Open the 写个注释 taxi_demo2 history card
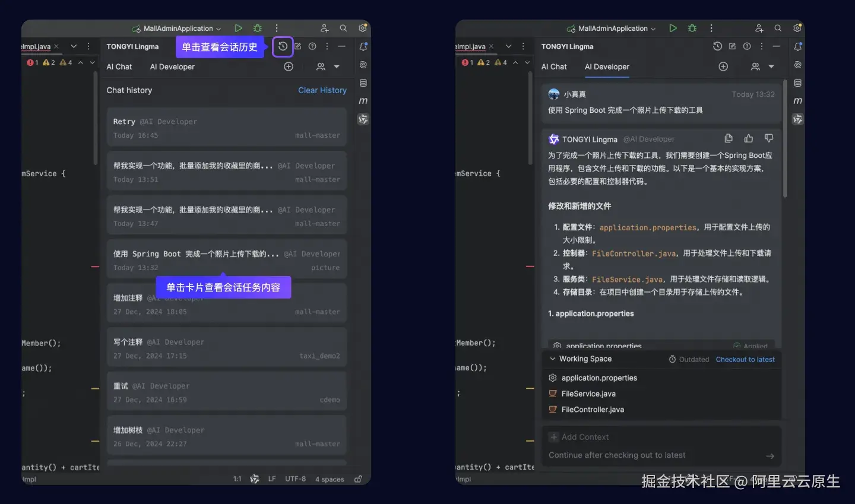The image size is (855, 504). point(227,348)
